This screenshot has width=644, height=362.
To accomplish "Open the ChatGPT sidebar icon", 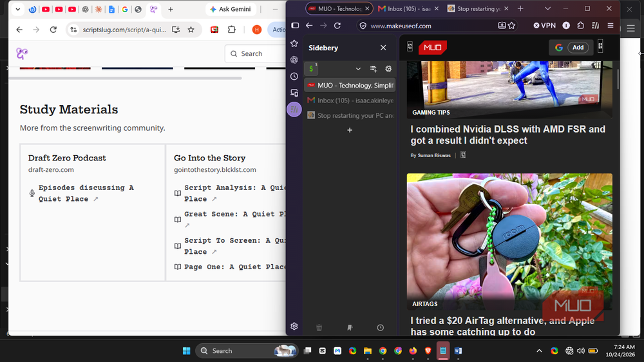I will (294, 60).
